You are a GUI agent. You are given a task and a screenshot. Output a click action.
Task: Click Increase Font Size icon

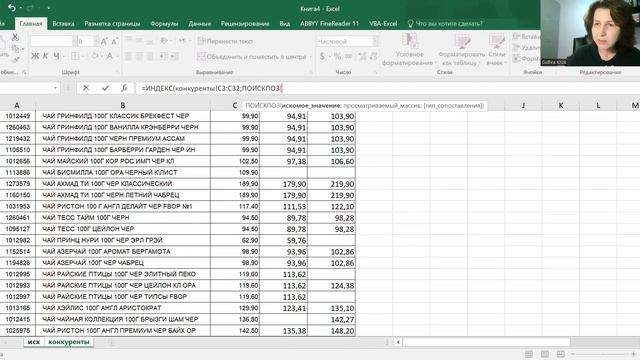(104, 41)
